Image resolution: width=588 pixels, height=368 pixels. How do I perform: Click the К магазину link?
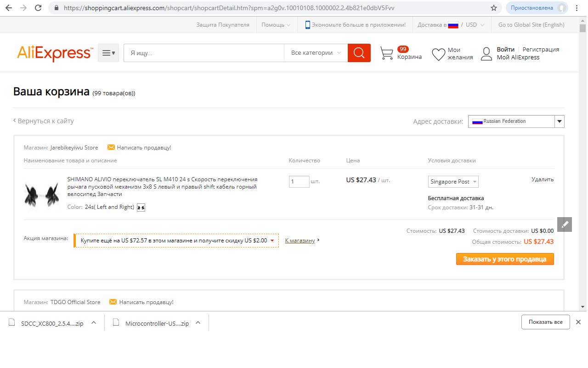300,241
